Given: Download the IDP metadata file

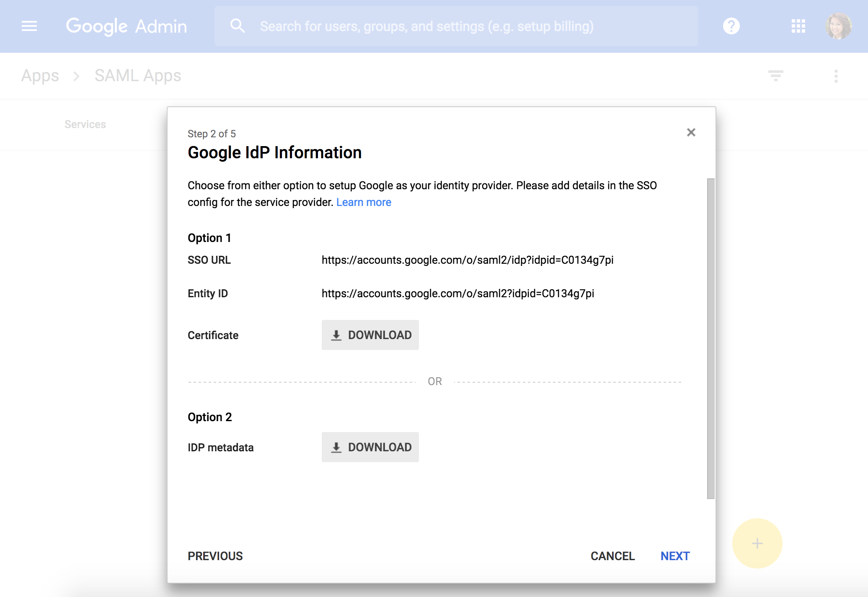Looking at the screenshot, I should click(370, 447).
